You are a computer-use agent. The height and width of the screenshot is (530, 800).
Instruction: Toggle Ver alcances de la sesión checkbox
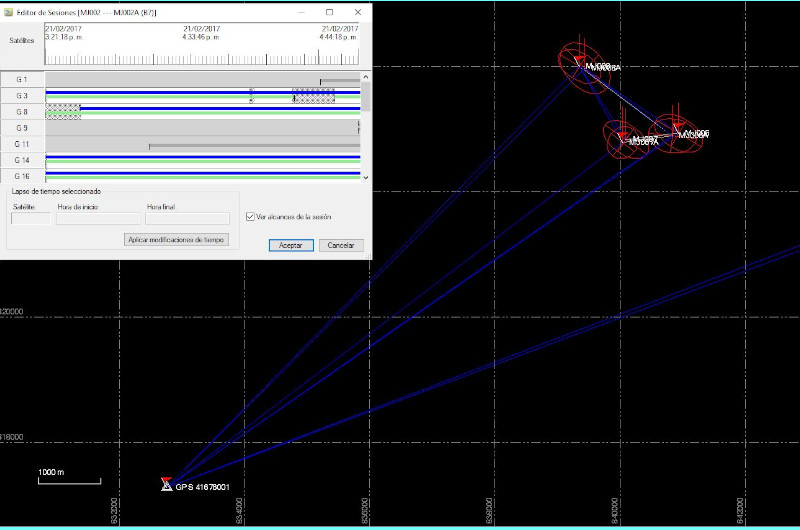click(x=250, y=216)
